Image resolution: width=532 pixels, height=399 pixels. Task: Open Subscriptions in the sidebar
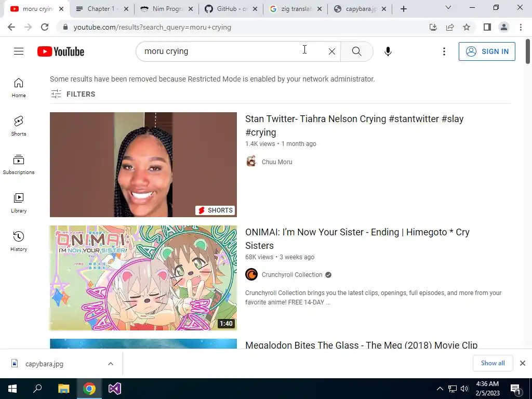click(x=19, y=165)
